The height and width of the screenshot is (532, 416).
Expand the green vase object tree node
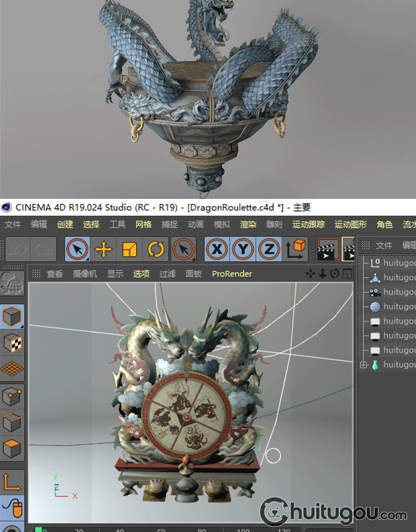tap(364, 365)
